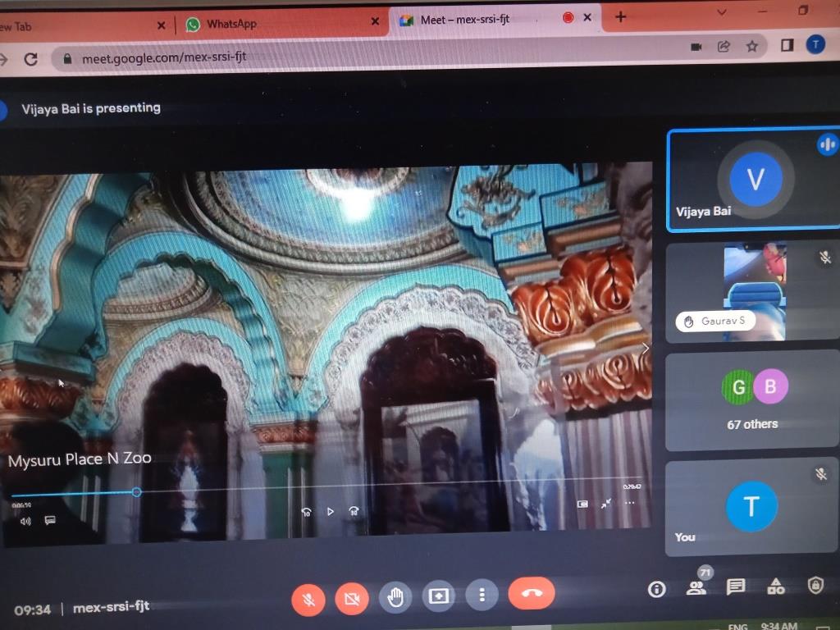
Task: Click taskbar clock showing 9:34 AM
Action: click(x=779, y=625)
